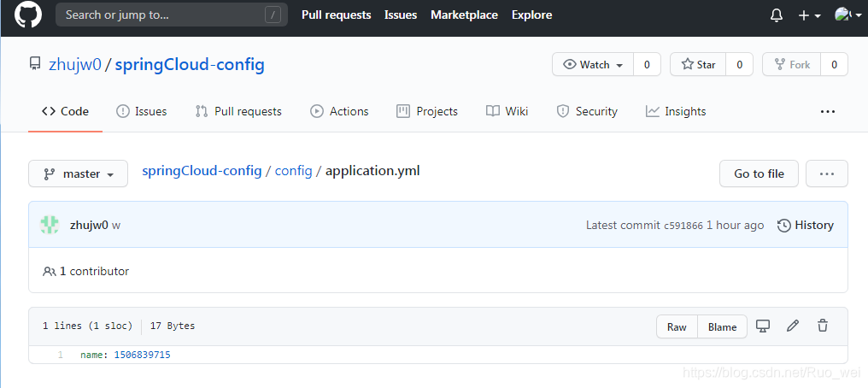Screen dimensions: 868x388
Task: Click the 1 lines (1 sloc) text
Action: pyautogui.click(x=87, y=326)
